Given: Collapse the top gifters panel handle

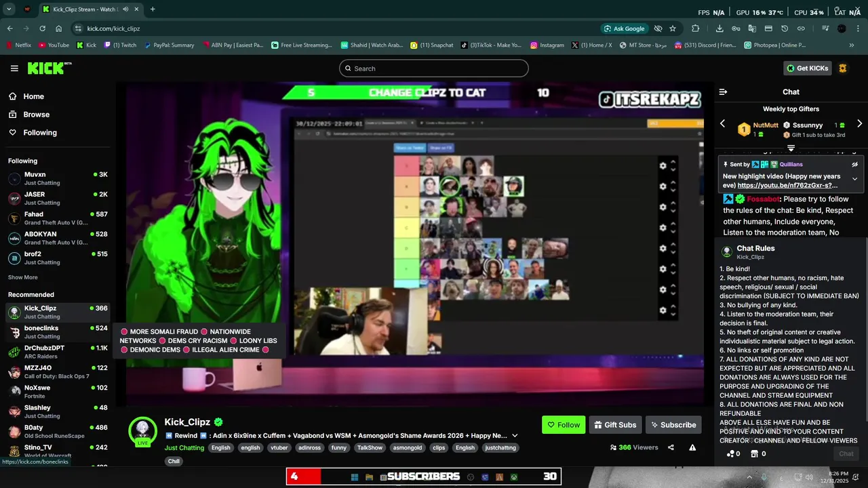Looking at the screenshot, I should (x=791, y=148).
